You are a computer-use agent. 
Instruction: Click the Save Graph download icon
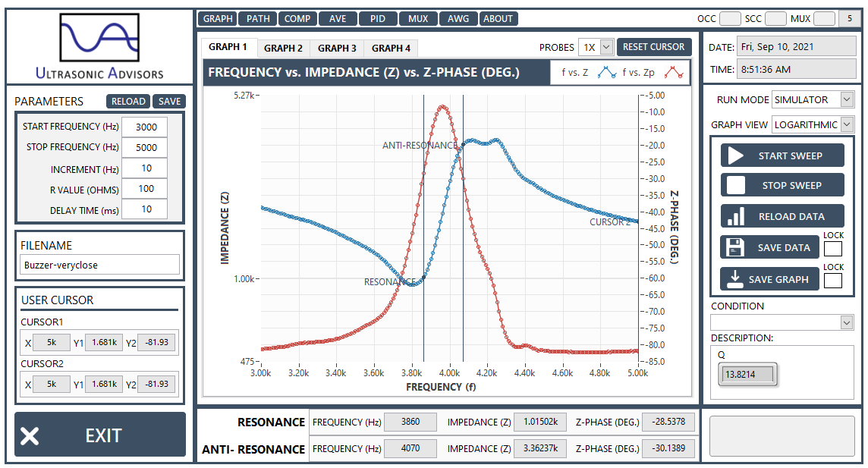734,279
